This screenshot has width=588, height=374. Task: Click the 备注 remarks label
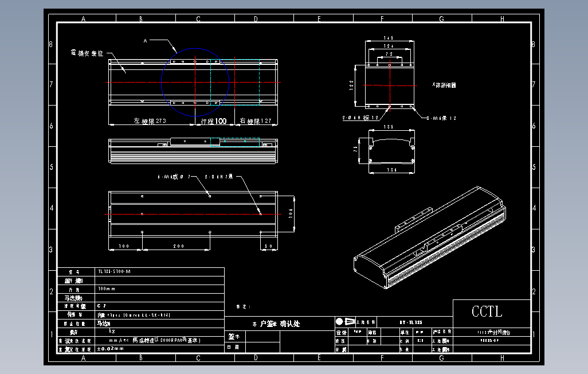point(244,307)
